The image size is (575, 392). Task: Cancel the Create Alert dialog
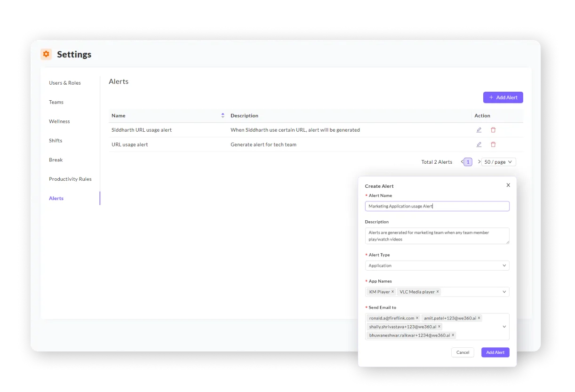[463, 352]
